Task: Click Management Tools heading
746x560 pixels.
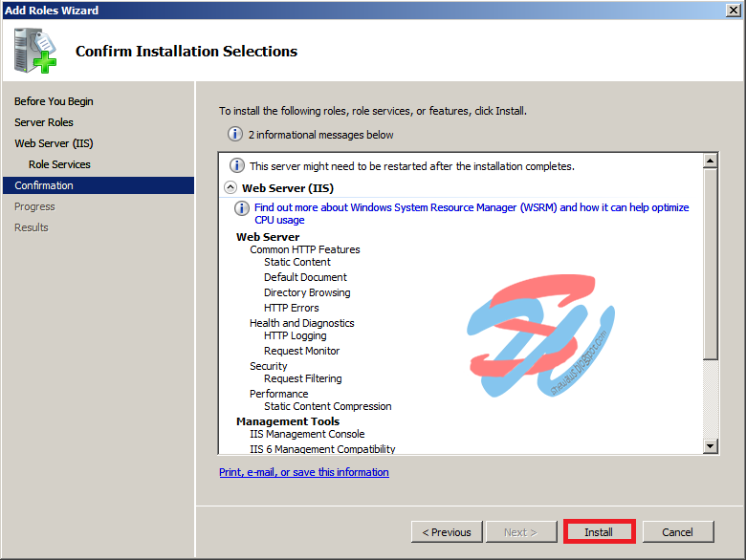Action: 288,421
